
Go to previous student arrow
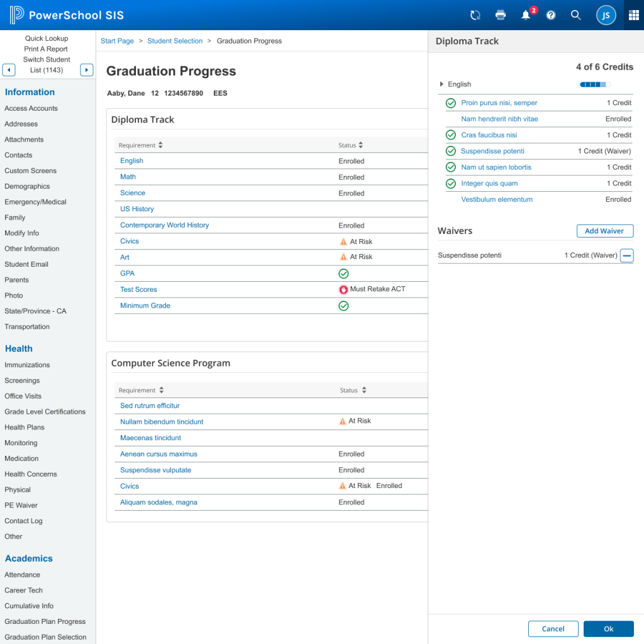[x=9, y=70]
